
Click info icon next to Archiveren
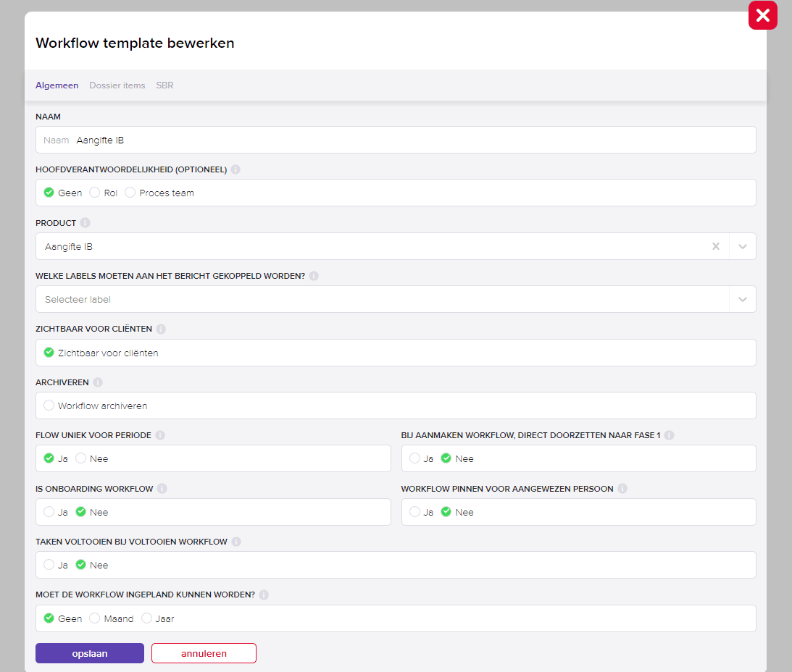tap(98, 382)
